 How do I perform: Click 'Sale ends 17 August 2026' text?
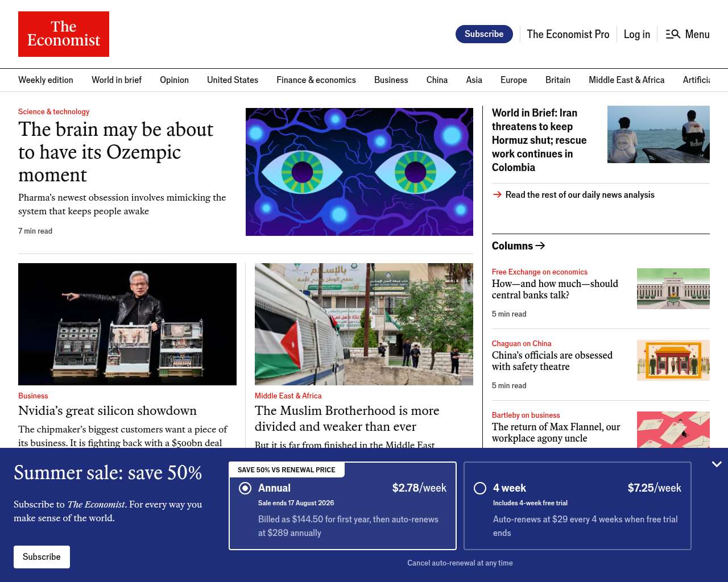(296, 503)
